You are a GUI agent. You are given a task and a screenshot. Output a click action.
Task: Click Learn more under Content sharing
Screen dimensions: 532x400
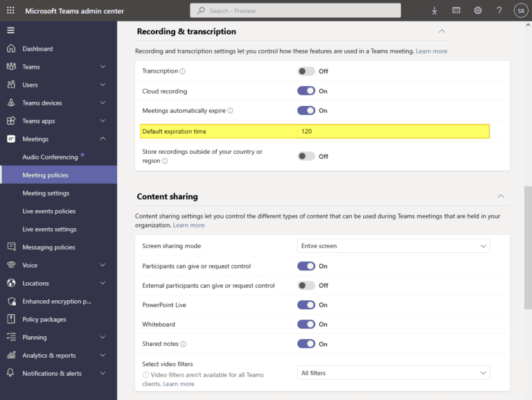pos(188,225)
